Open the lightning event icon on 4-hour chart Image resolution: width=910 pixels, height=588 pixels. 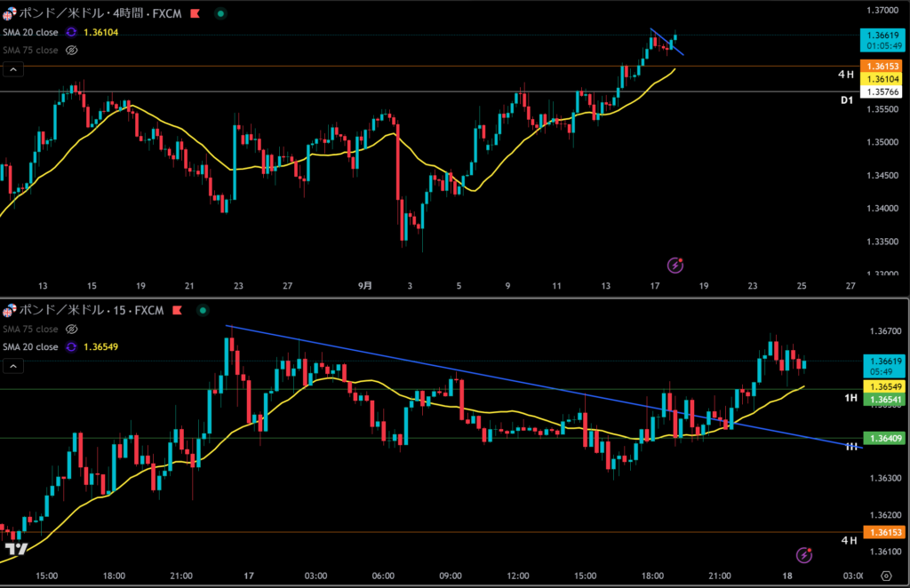coord(675,265)
